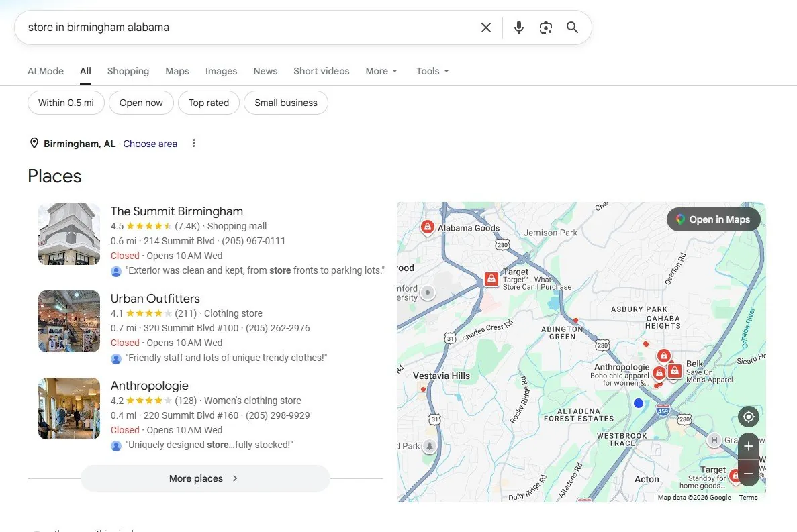Open the Anthropologie listing title
This screenshot has width=797, height=532.
point(150,386)
